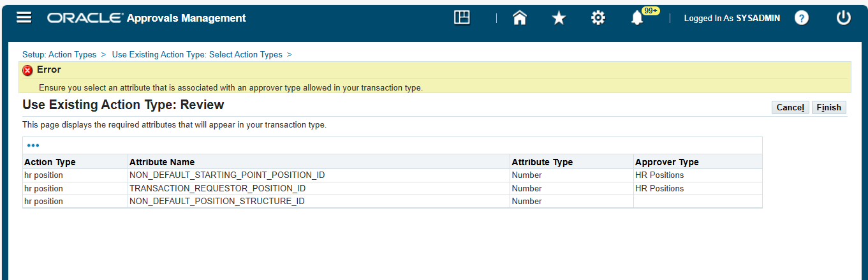The image size is (868, 280).
Task: Go to Home via house icon
Action: pyautogui.click(x=520, y=18)
